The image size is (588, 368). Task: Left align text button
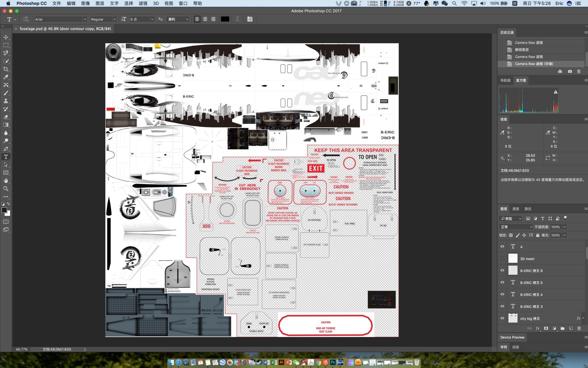pos(197,19)
